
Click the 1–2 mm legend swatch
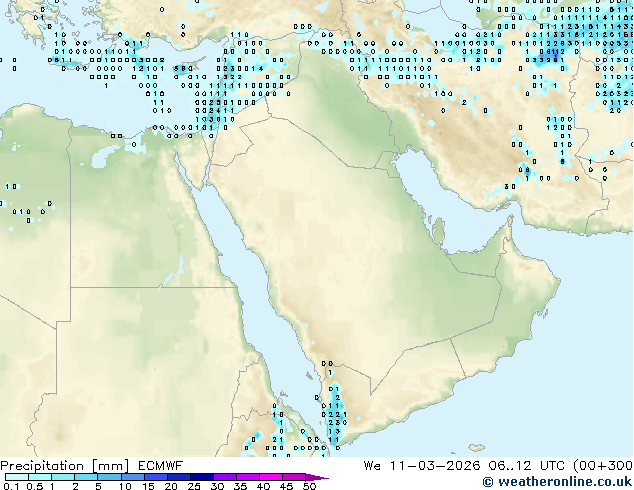pos(63,477)
